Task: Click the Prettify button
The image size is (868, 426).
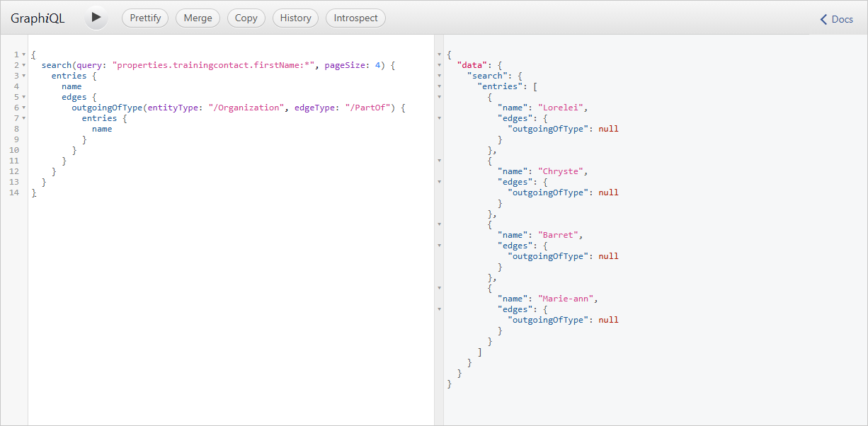Action: 145,18
